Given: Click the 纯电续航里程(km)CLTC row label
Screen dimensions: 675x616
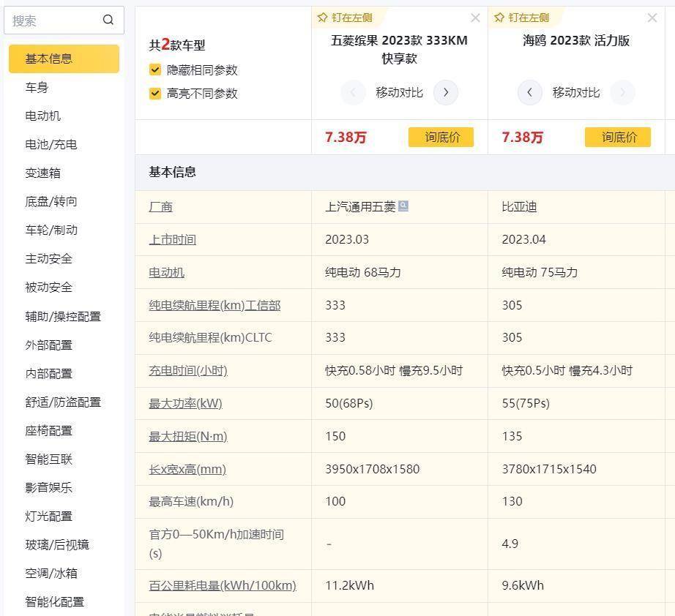Looking at the screenshot, I should pos(211,338).
